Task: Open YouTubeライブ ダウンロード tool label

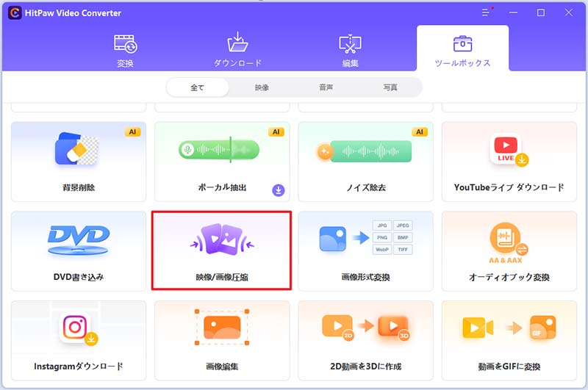Action: coord(509,187)
